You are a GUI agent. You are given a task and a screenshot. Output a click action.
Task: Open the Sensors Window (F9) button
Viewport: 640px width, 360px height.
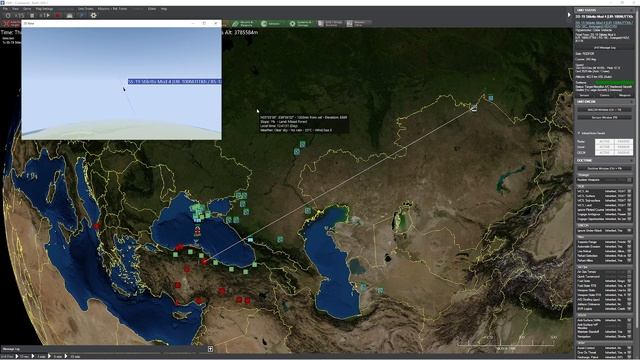point(604,118)
